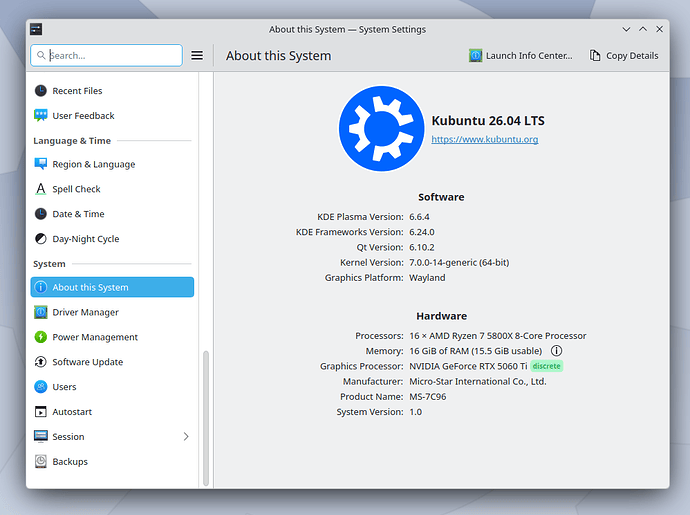Click the sidebar vertical scrollbar
This screenshot has height=515, width=690.
point(206,418)
